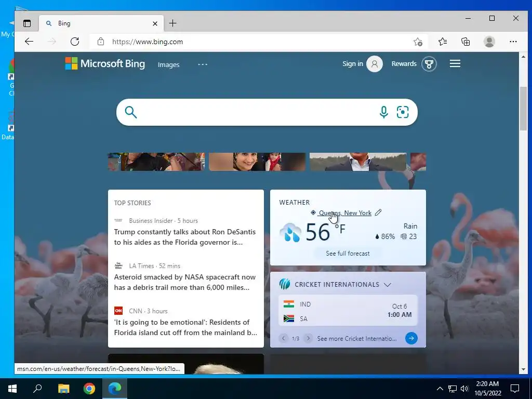
Task: Click the Edge vertical tabs icon
Action: tap(27, 23)
